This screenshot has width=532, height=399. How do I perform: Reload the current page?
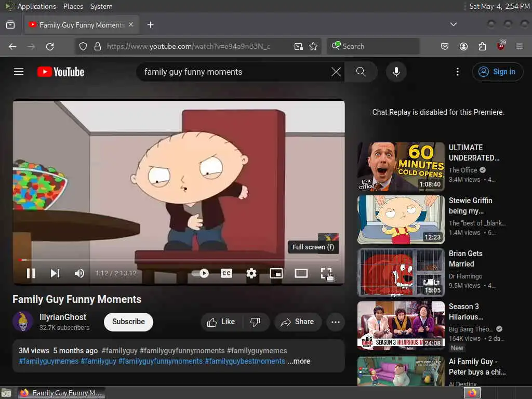[x=50, y=46]
